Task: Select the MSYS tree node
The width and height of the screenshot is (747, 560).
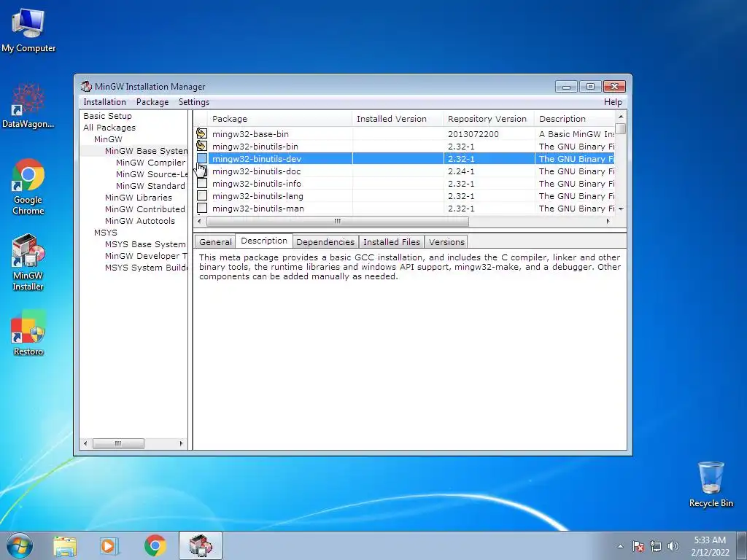Action: coord(106,233)
